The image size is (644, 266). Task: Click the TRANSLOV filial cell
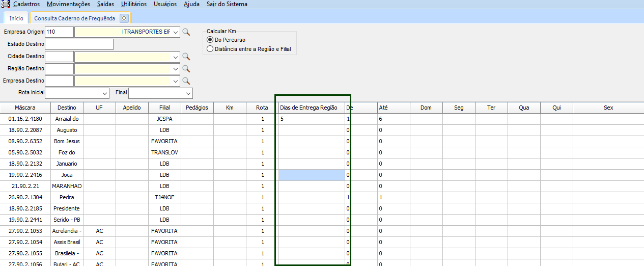(x=164, y=152)
